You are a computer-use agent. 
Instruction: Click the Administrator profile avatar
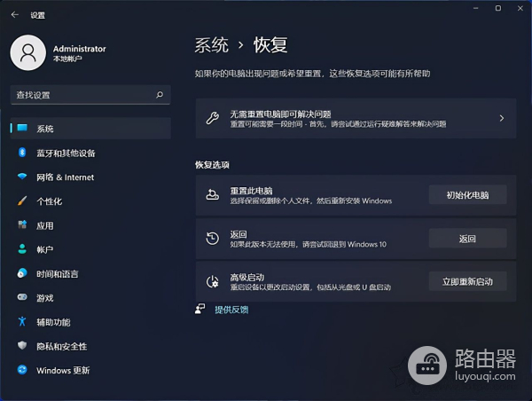pos(28,52)
